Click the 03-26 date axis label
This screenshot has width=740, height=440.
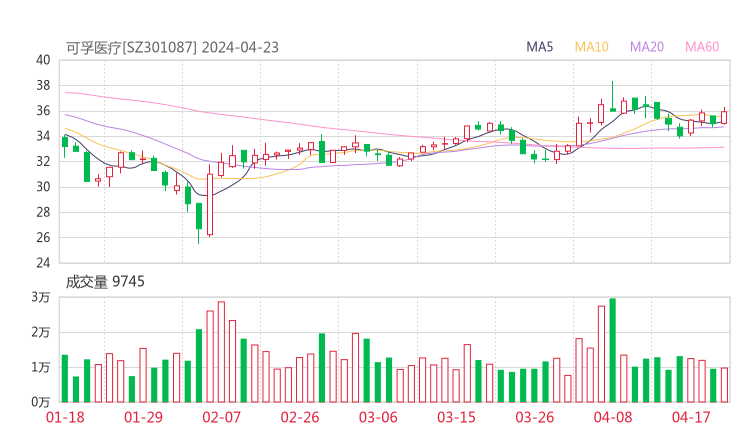534,417
